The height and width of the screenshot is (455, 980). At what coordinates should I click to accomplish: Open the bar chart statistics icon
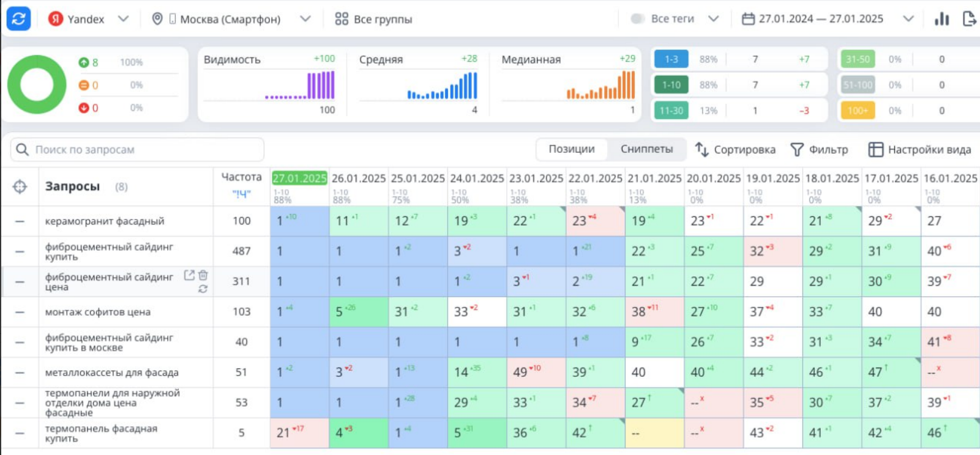[x=941, y=19]
